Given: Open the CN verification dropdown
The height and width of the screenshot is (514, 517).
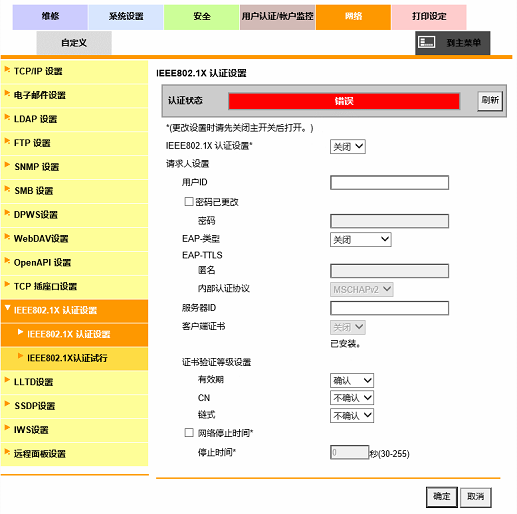Looking at the screenshot, I should (x=352, y=398).
